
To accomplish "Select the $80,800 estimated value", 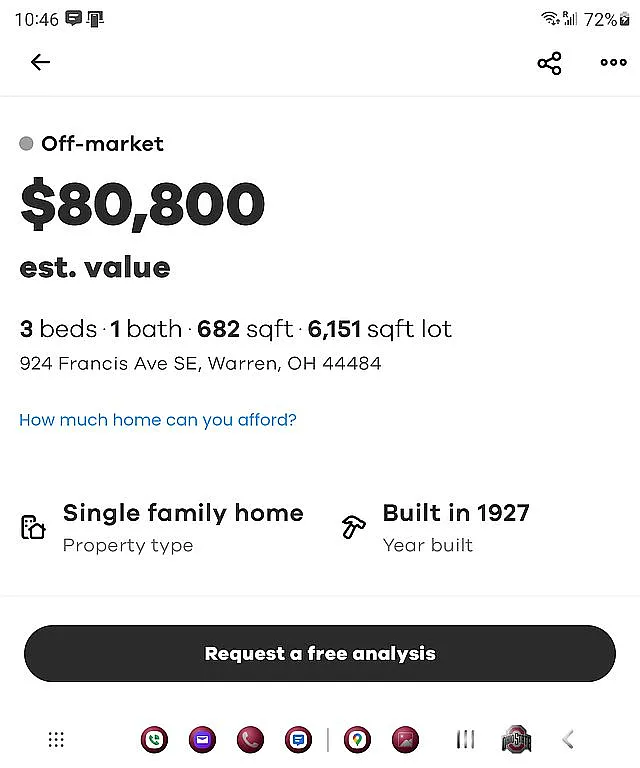I will pos(142,204).
